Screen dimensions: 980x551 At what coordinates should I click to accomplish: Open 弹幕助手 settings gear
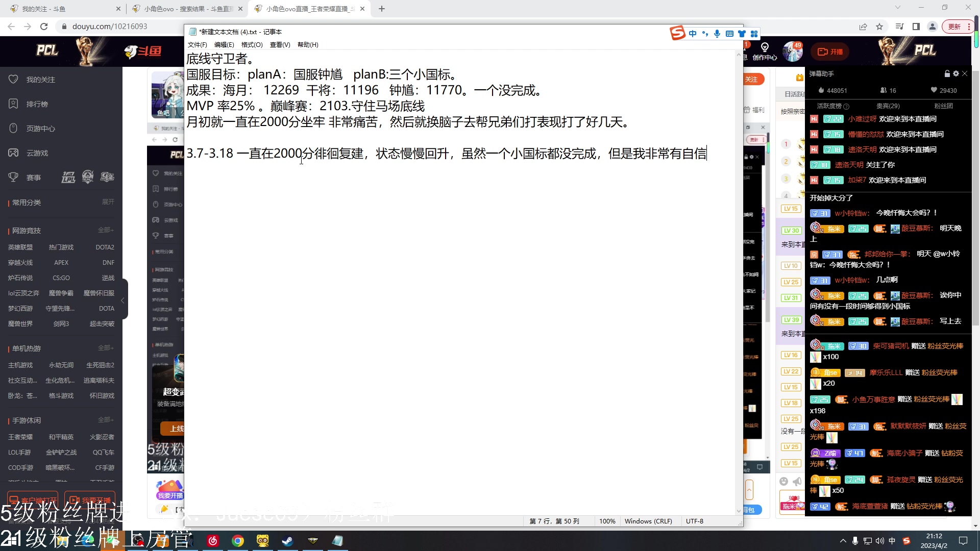click(x=956, y=74)
